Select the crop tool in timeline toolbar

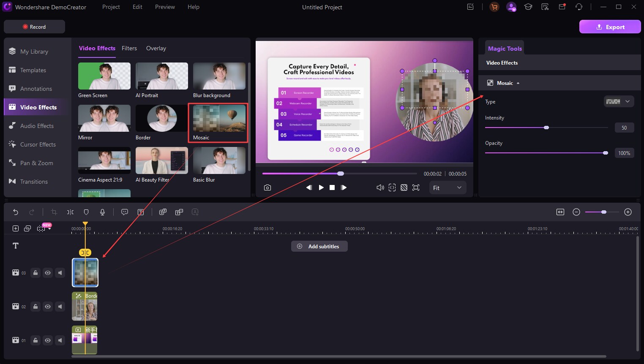[54, 212]
